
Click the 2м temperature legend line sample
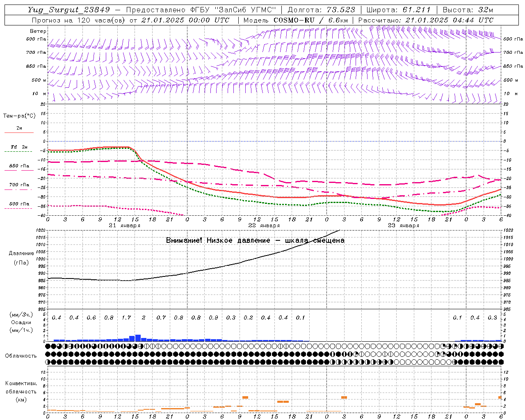click(19, 132)
